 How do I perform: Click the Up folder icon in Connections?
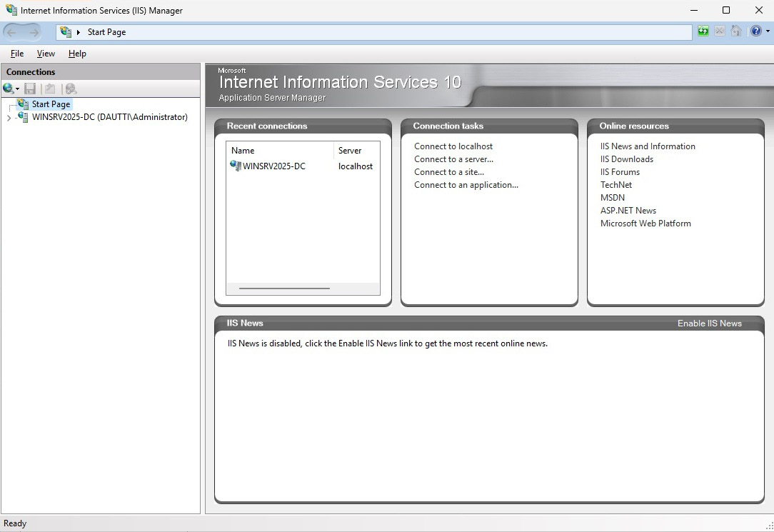50,89
